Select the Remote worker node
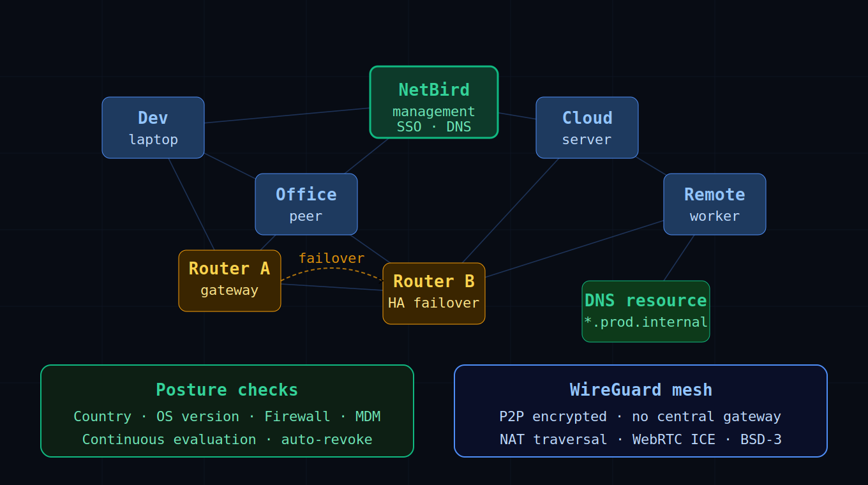Screen dimensions: 868x485 click(x=715, y=204)
